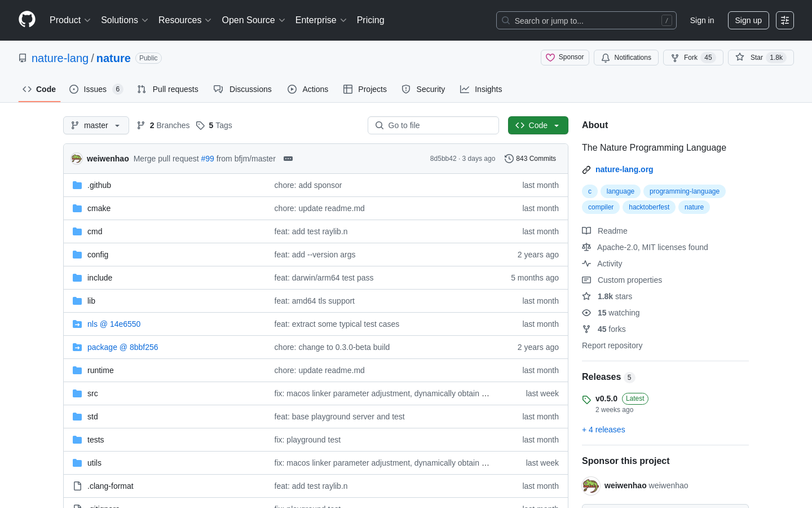812x508 pixels.
Task: Open the command palette icon in header
Action: [x=785, y=20]
